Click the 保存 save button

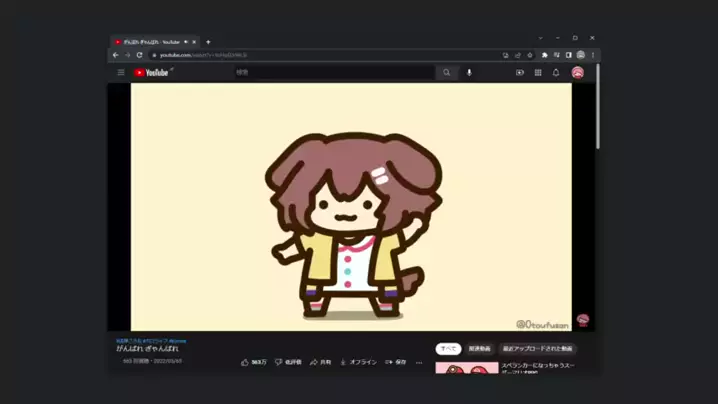point(396,362)
